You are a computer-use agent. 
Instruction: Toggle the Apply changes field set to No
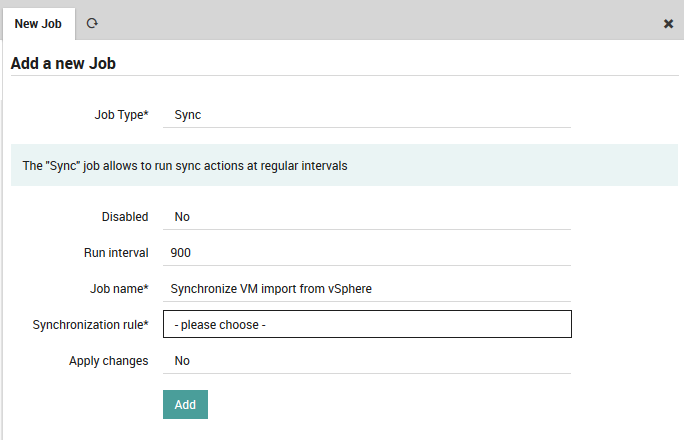click(366, 361)
